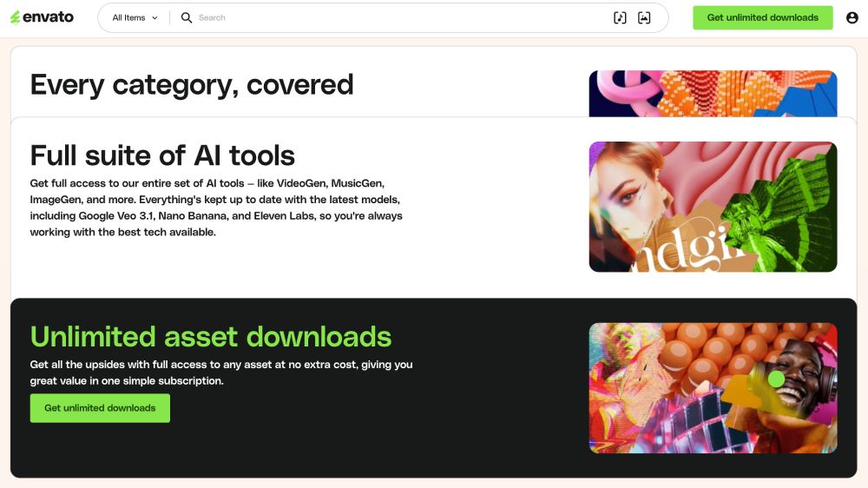Go to the Envato logo home link
This screenshot has height=488, width=868.
pos(42,17)
